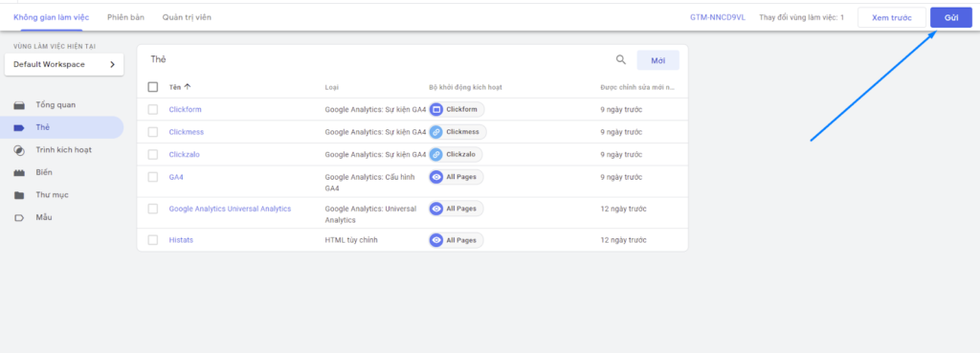Tick the checkbox for Clickzalo tag
Viewport: 980px width, 353px height.
pos(153,154)
